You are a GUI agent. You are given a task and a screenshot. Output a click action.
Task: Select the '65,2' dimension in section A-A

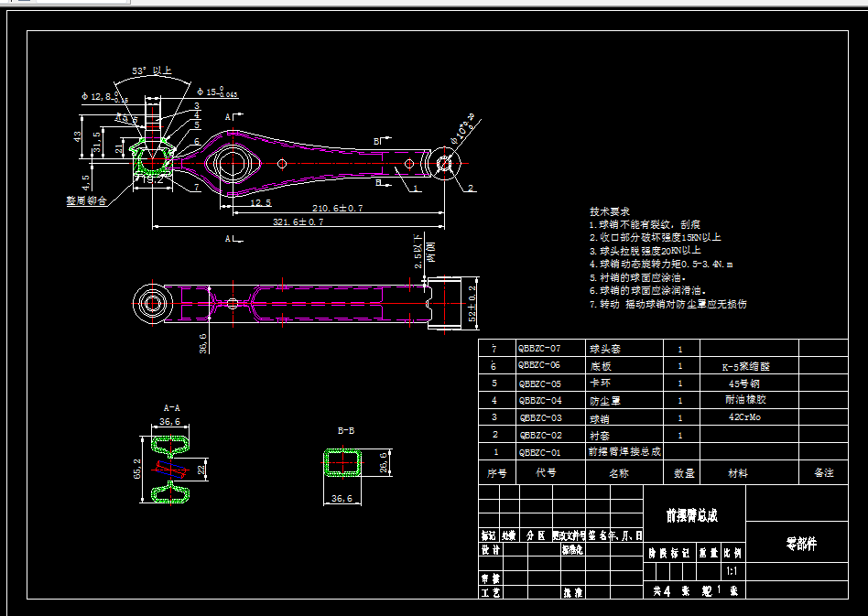(137, 469)
